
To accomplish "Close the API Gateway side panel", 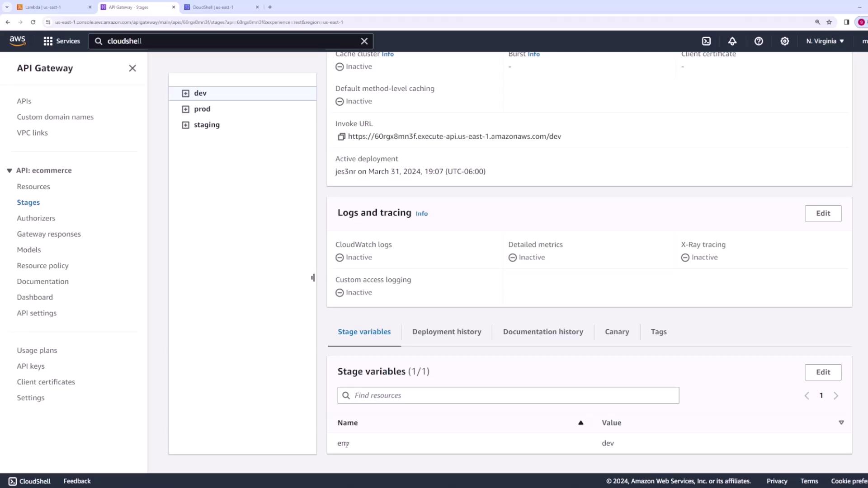I will [x=132, y=68].
